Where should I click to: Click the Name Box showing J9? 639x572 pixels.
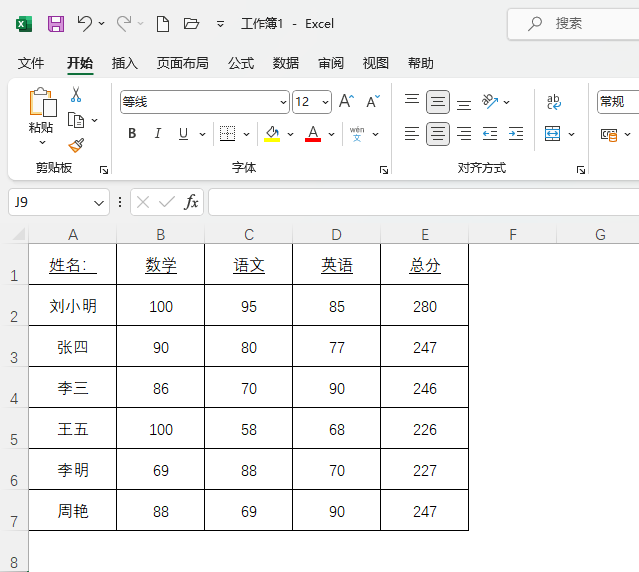click(59, 202)
